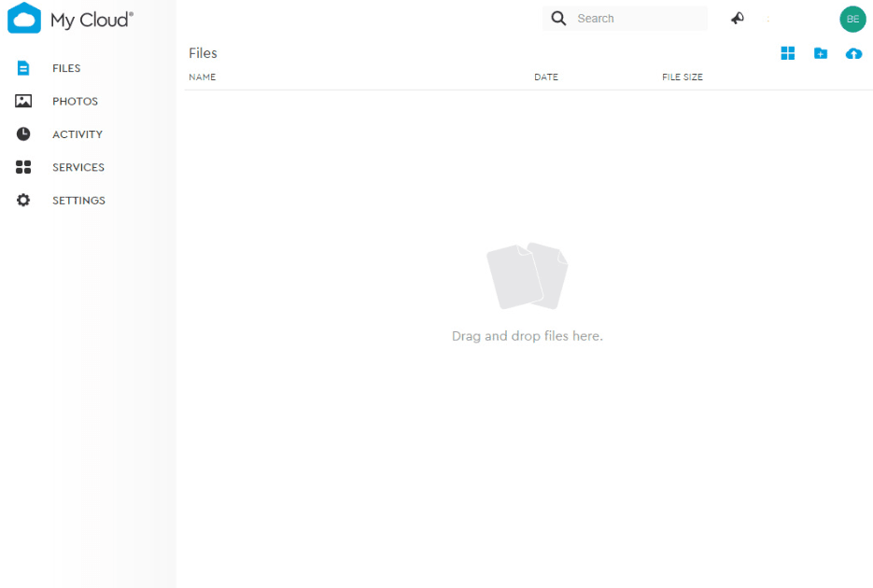Sort by the FILE SIZE column header
Screen dimensions: 873x588
pos(682,77)
